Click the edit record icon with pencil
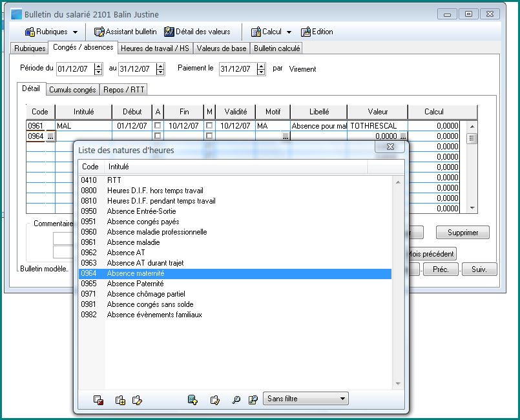520x420 pixels. (137, 400)
